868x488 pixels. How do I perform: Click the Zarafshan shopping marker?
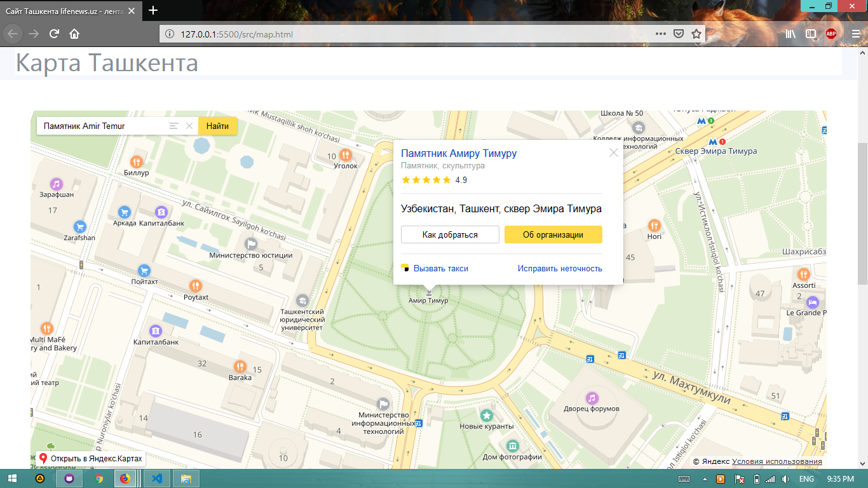click(x=79, y=227)
